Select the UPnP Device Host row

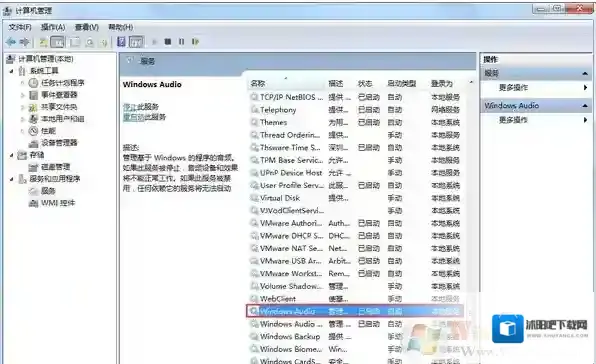[355, 173]
